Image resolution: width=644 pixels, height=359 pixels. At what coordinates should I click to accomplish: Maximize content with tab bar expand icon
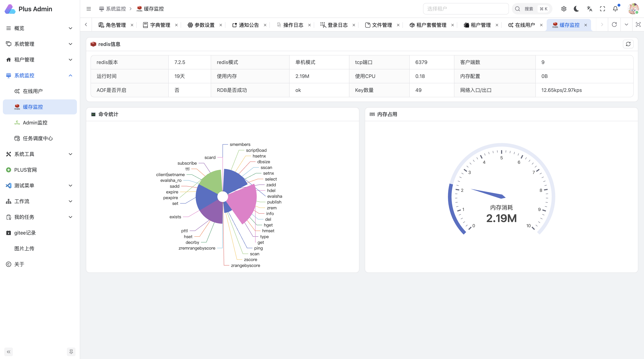[638, 25]
